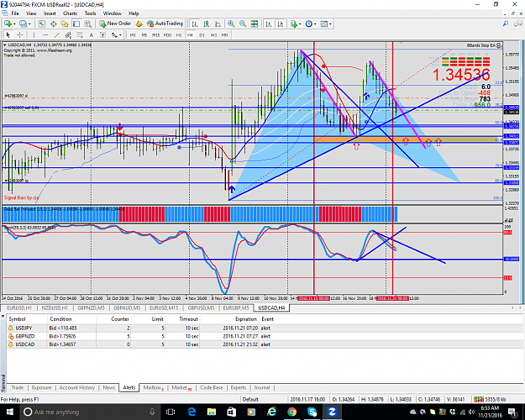The height and width of the screenshot is (420, 525).
Task: Expand the New Chart dropdown arrow
Action: 14,24
